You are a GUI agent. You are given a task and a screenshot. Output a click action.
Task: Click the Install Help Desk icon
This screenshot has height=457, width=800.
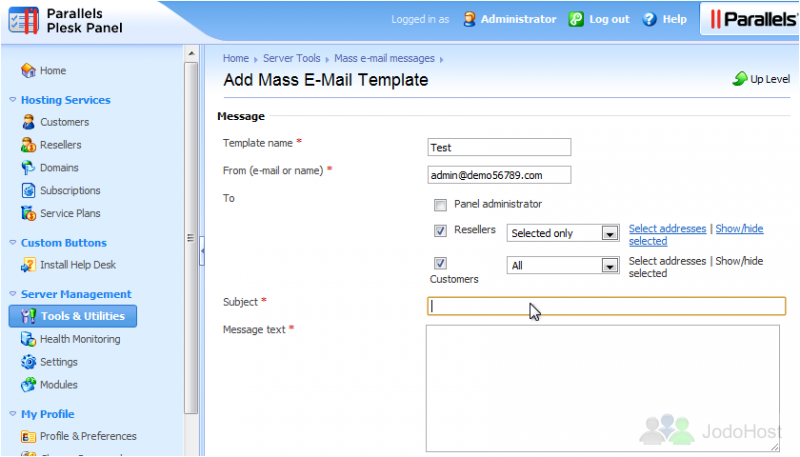[x=28, y=265]
